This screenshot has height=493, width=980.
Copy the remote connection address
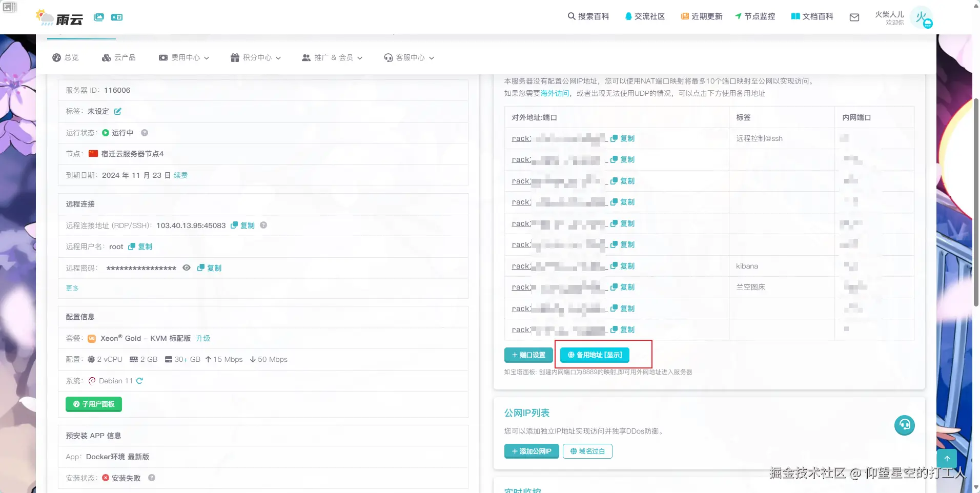pos(243,225)
